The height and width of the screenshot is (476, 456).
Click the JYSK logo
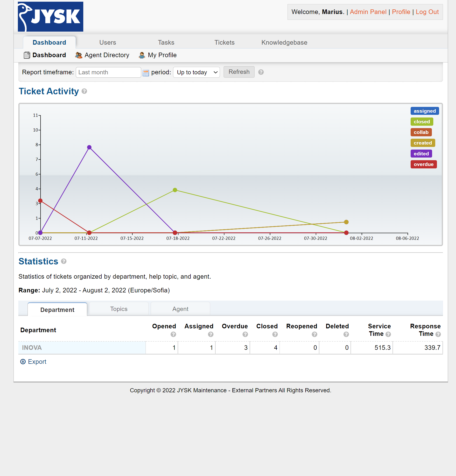[50, 16]
